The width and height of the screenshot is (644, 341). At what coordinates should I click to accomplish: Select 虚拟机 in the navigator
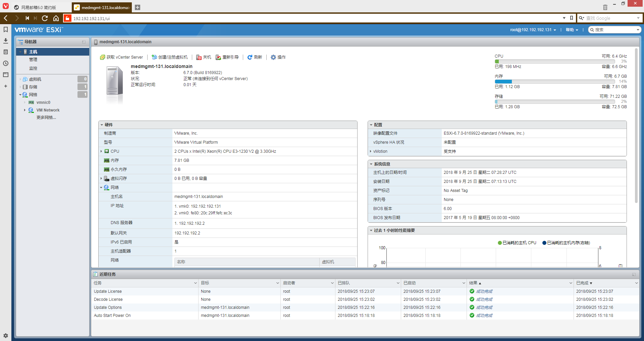35,79
